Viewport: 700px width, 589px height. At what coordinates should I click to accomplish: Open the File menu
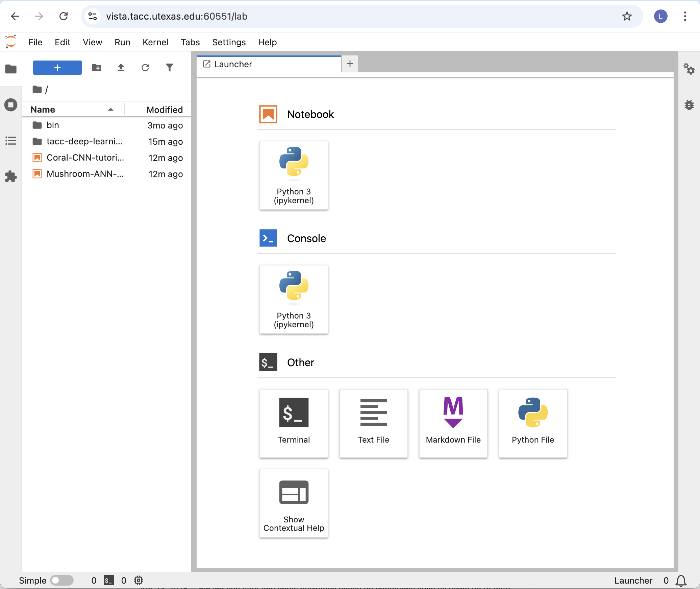tap(35, 42)
